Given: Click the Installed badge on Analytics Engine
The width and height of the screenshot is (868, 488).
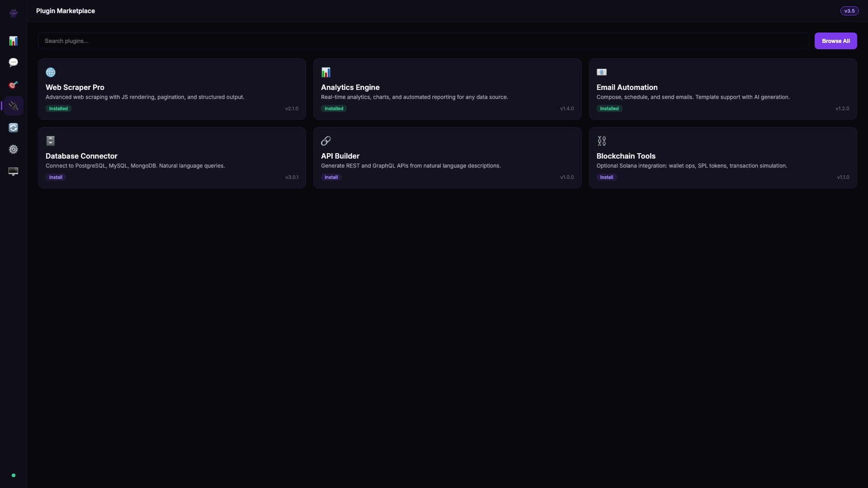Looking at the screenshot, I should click(334, 108).
